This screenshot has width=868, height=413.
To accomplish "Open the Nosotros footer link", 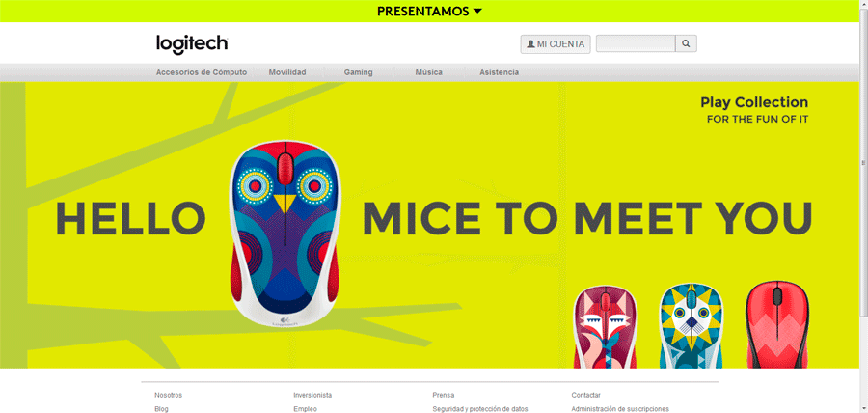I will (x=168, y=395).
